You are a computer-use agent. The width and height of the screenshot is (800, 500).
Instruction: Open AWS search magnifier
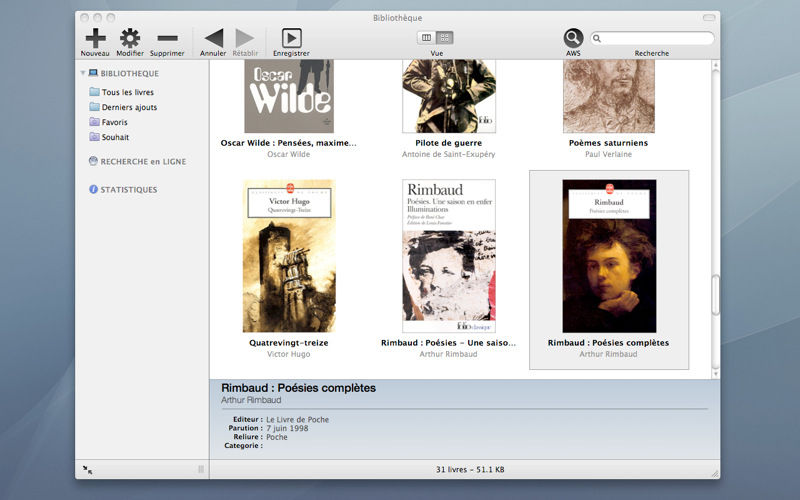click(x=573, y=38)
